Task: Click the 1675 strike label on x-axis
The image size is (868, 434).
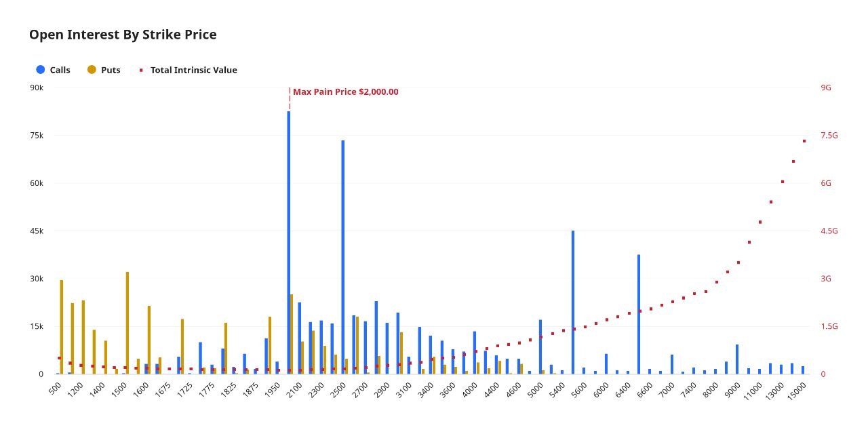Action: point(163,389)
